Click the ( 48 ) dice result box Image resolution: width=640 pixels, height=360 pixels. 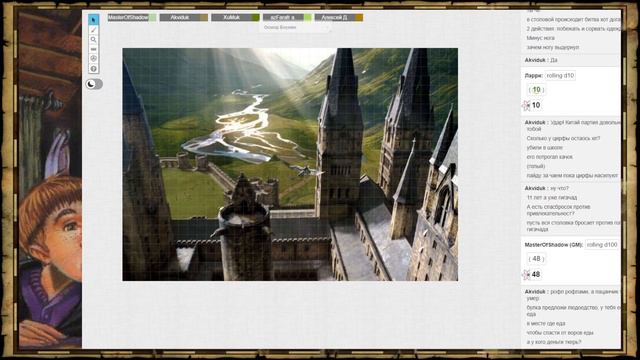tap(536, 259)
